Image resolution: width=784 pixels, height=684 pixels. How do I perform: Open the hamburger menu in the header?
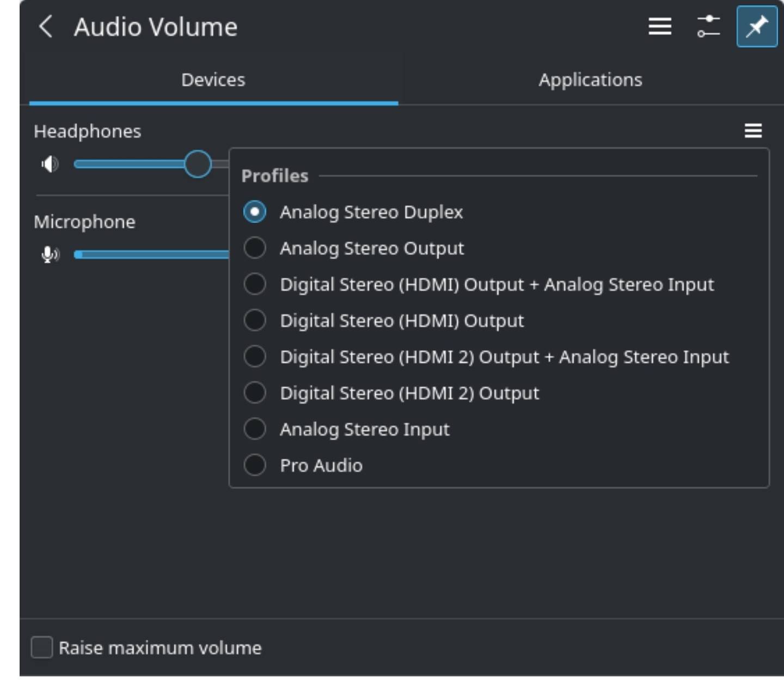659,26
